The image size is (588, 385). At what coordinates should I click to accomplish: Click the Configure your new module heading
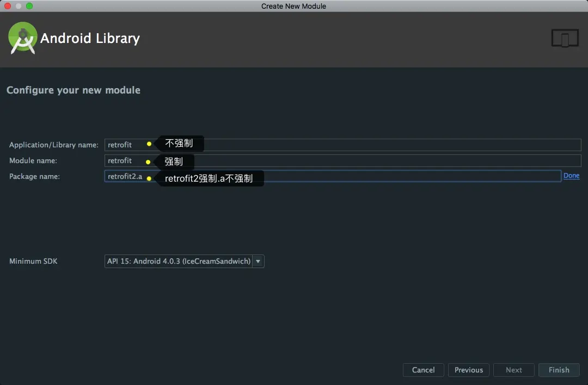73,90
